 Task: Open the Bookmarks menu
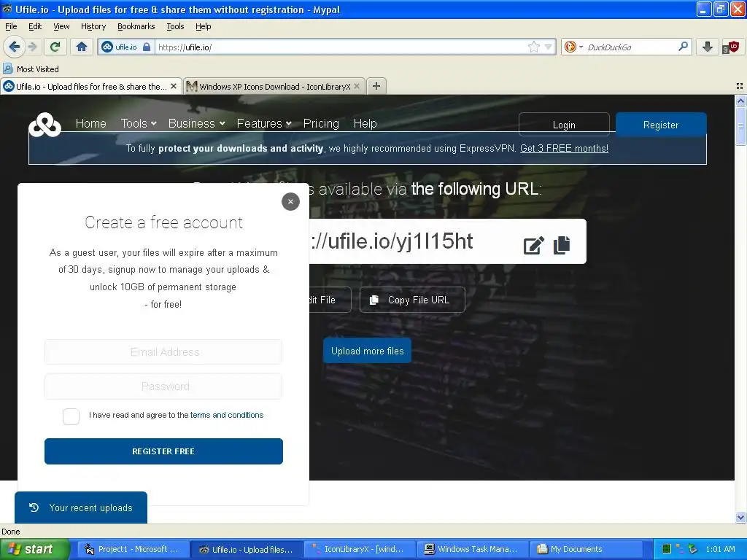click(x=136, y=26)
